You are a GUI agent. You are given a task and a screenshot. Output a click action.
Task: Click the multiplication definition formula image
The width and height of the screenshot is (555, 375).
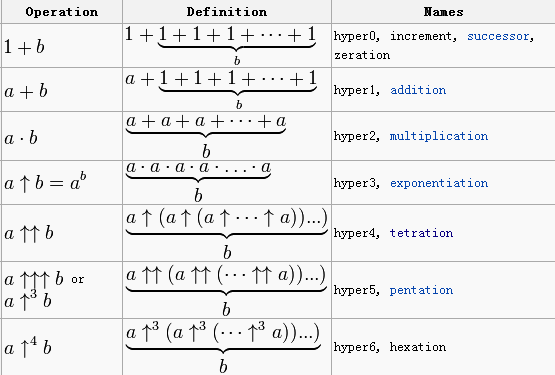click(206, 136)
